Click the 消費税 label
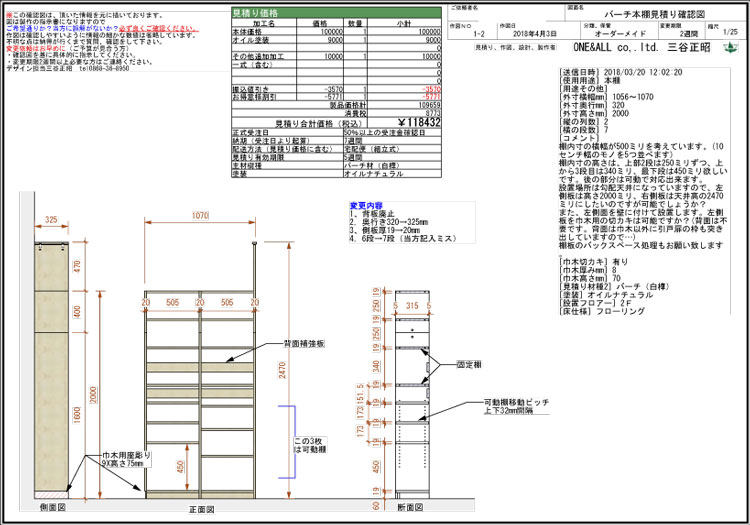 [x=355, y=114]
